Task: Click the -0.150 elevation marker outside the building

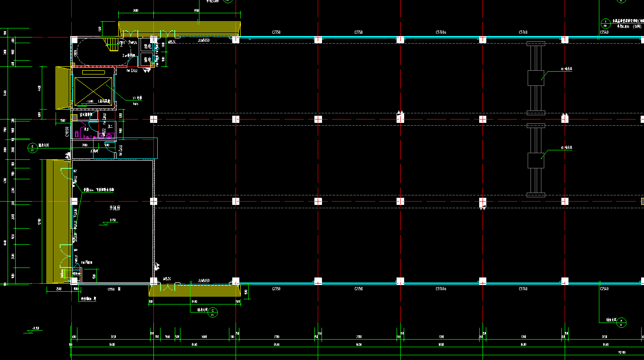Action: [x=34, y=330]
